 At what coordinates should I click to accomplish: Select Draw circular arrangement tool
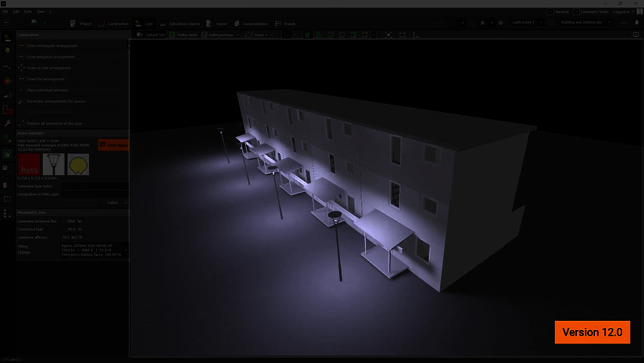[49, 68]
